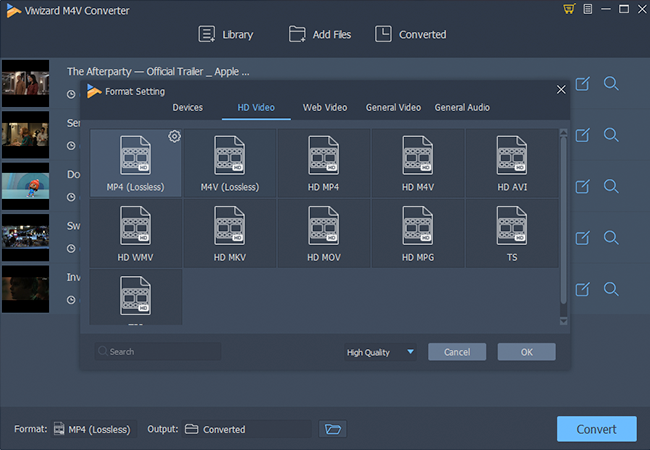Open the Format MP4 (Lossless) selector
The height and width of the screenshot is (450, 650).
93,429
